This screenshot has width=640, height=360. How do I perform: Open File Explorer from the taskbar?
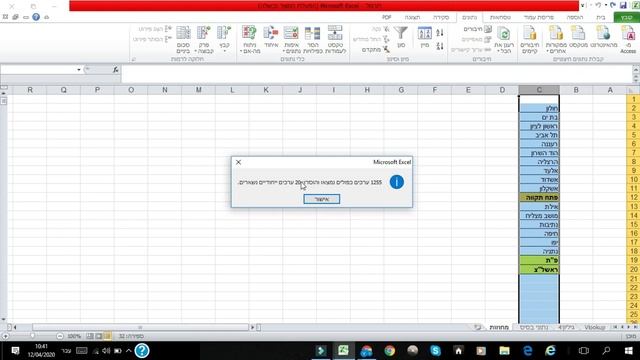(504, 351)
